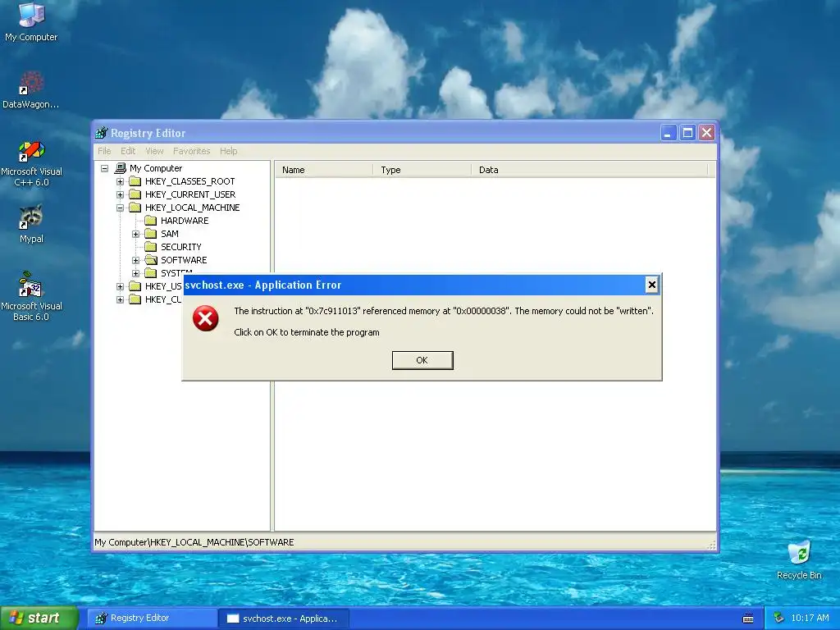Click the SAM folder icon
The image size is (840, 630).
(x=151, y=234)
